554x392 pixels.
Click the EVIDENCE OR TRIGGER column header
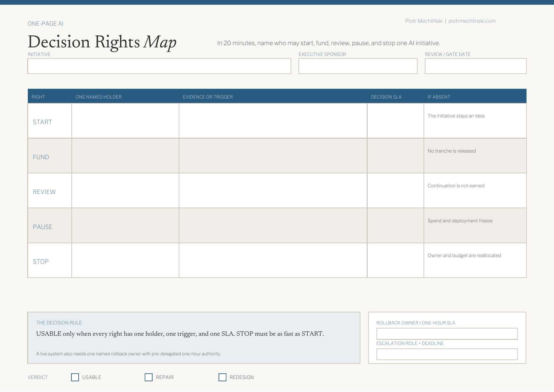[208, 97]
